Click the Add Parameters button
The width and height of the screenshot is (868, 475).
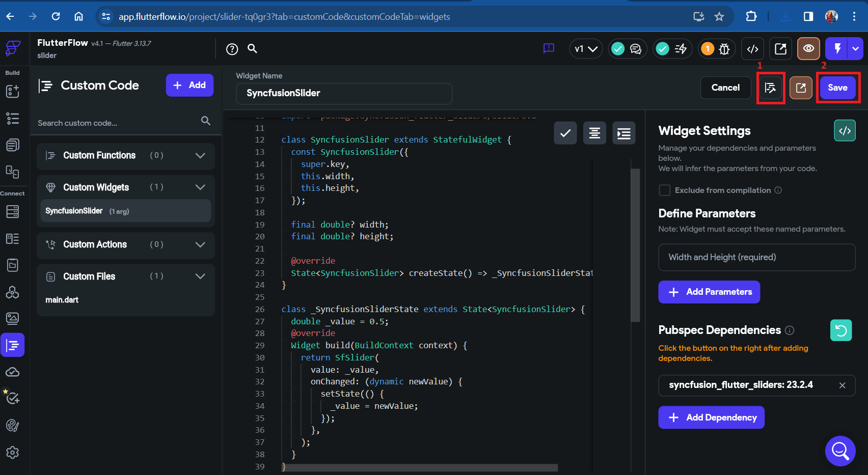pyautogui.click(x=709, y=292)
